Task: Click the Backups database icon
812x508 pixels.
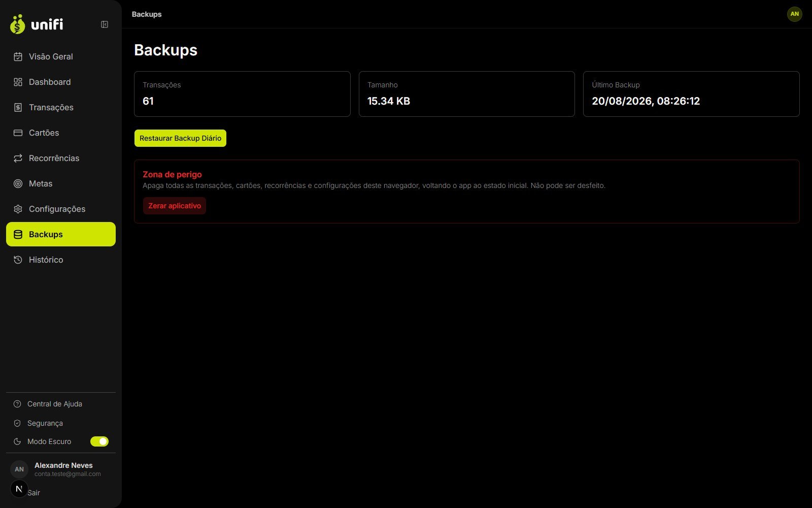Action: point(18,234)
